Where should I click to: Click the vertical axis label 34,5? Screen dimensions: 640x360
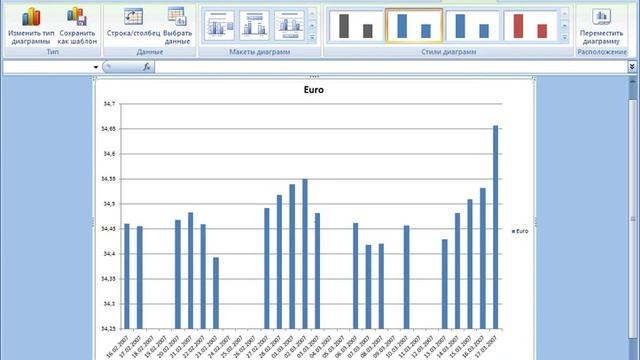108,204
